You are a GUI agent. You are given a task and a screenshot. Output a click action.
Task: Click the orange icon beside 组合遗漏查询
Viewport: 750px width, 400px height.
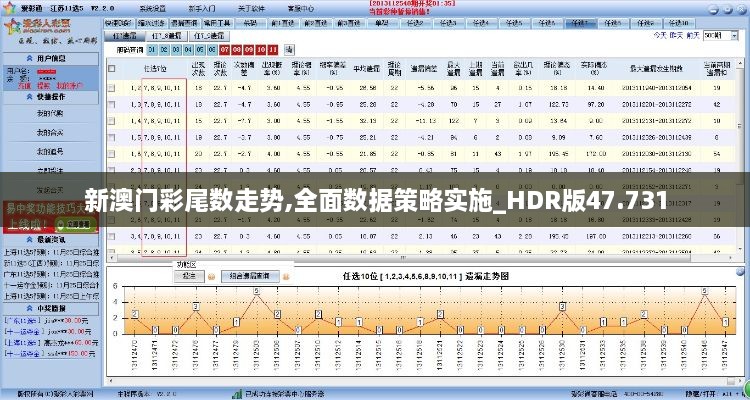287,277
